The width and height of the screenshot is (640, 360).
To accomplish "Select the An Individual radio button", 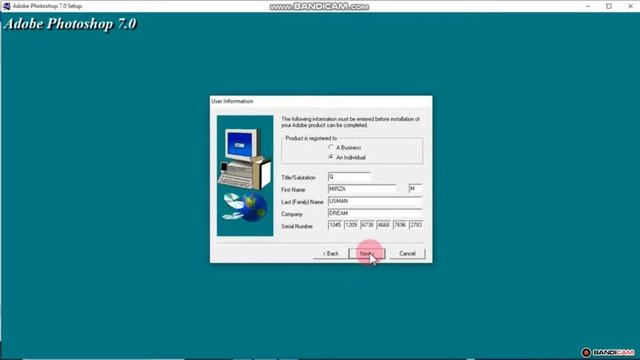I will (x=331, y=157).
